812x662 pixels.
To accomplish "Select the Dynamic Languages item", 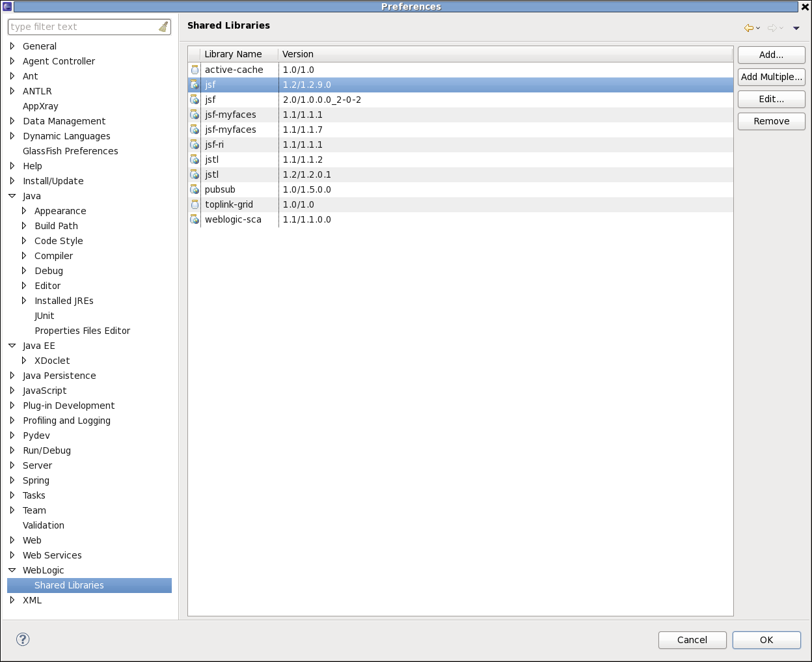I will [x=66, y=136].
